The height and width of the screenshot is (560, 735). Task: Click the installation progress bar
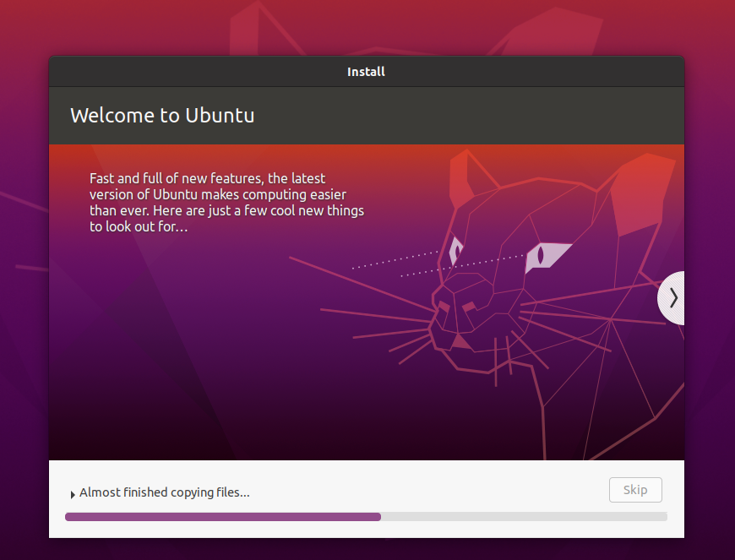coord(366,516)
